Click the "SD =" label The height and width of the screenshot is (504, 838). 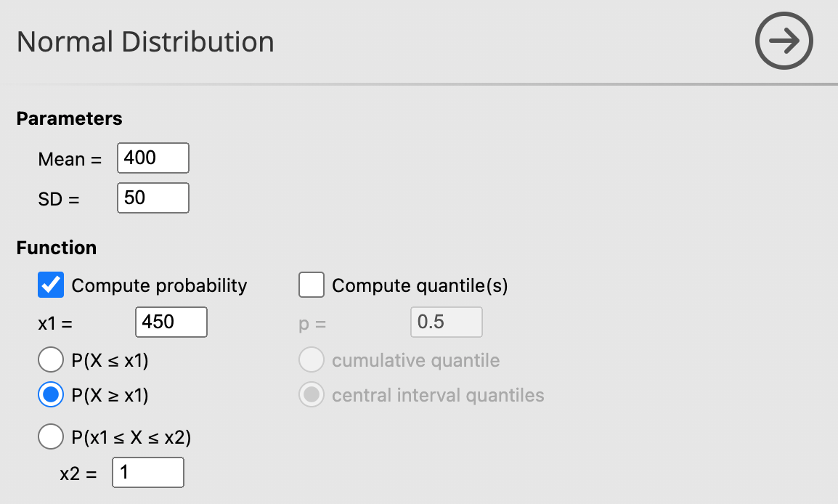click(58, 199)
